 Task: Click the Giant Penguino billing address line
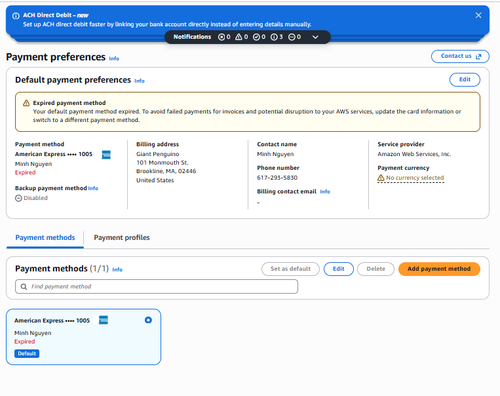click(158, 154)
